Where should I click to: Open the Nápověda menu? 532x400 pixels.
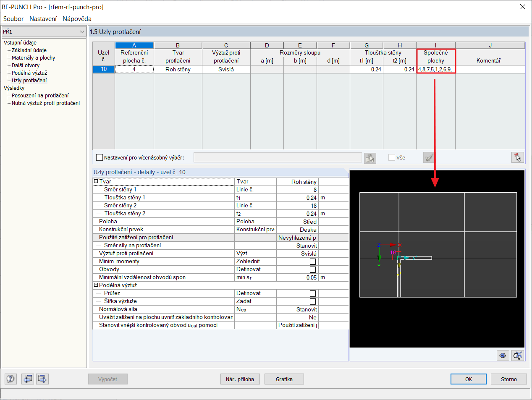pyautogui.click(x=77, y=18)
